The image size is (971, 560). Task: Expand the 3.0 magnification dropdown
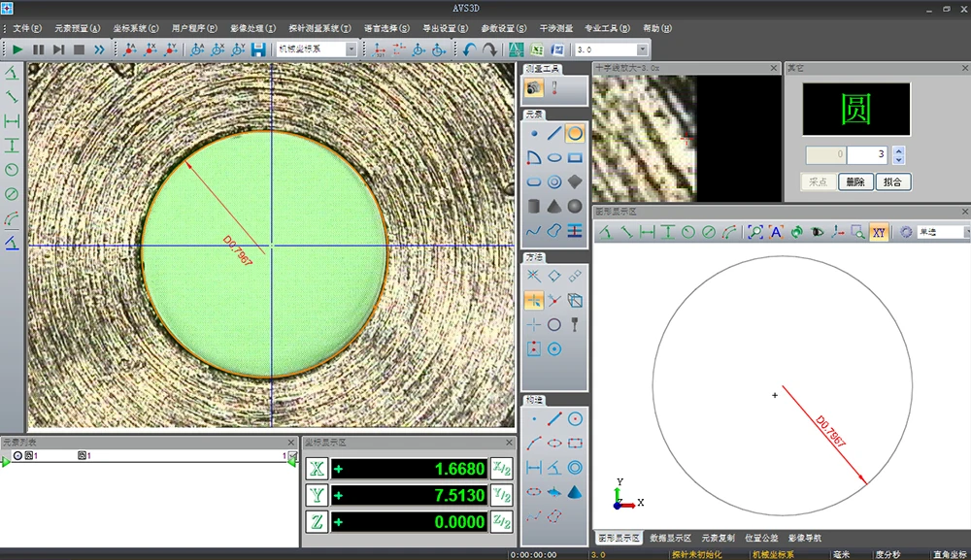click(x=642, y=49)
